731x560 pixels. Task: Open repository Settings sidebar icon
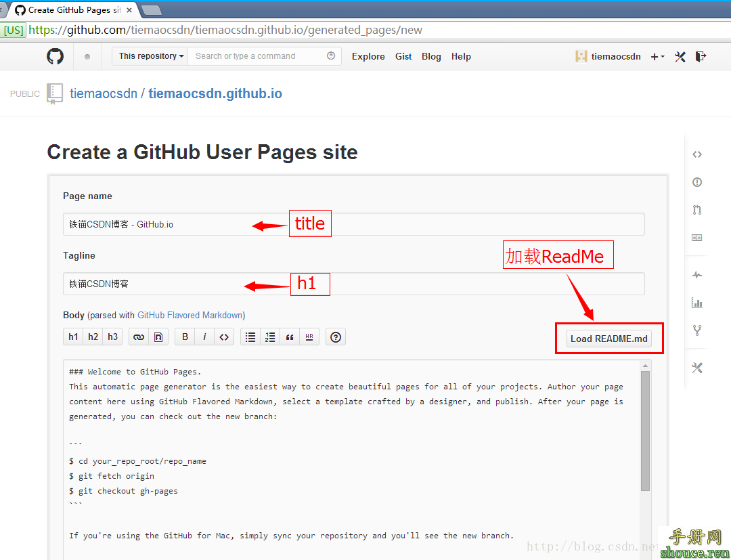(x=697, y=368)
